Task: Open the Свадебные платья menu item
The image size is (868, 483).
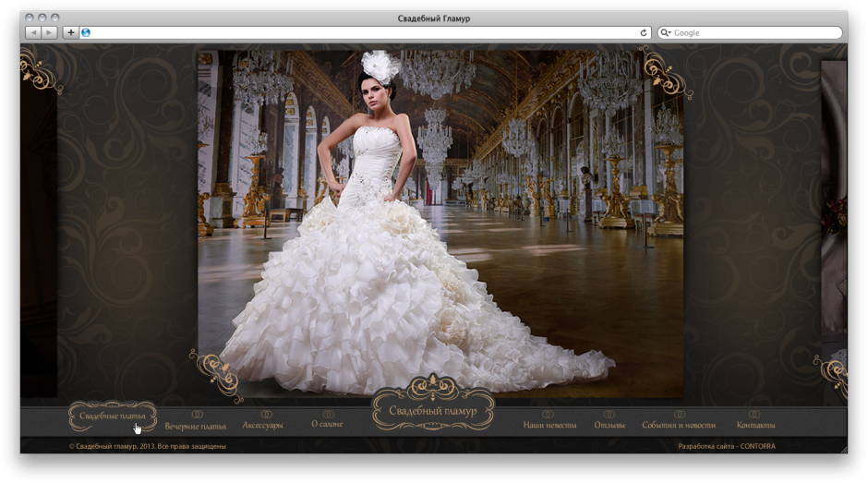Action: [x=112, y=417]
